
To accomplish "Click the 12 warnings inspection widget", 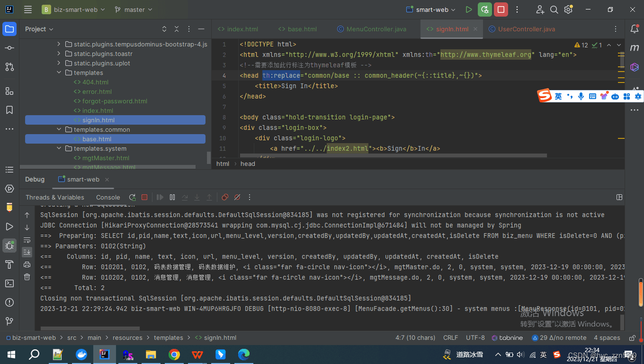I will pos(581,45).
